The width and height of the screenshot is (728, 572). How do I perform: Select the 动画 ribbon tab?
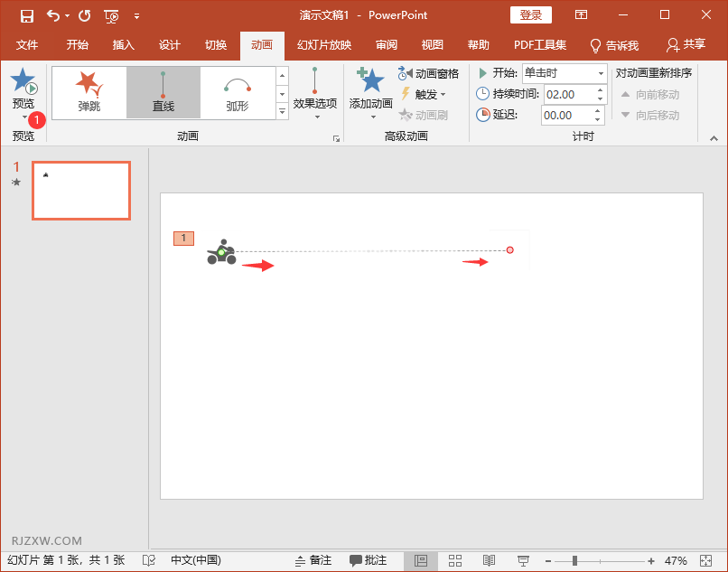[x=262, y=45]
